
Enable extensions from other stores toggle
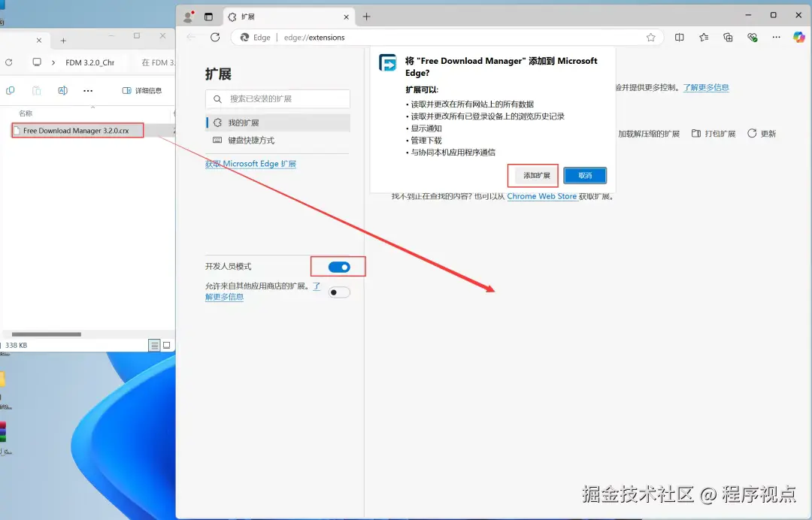point(338,292)
